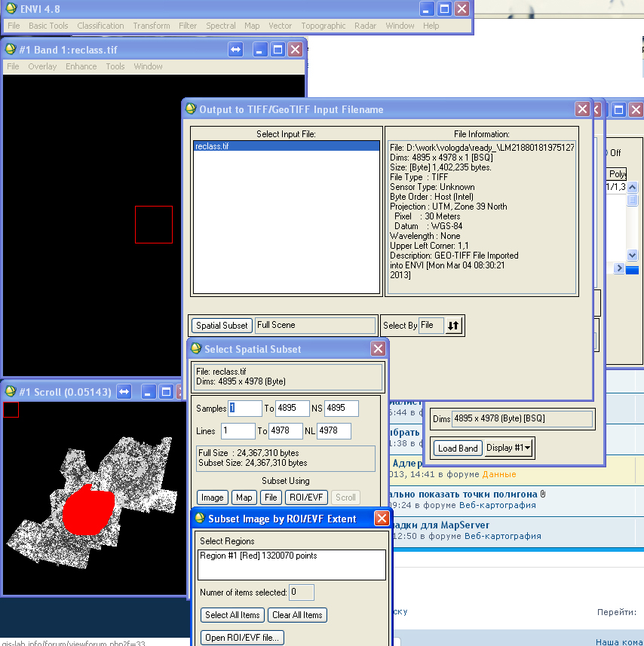Open the Tools menu in the display window

pyautogui.click(x=115, y=66)
